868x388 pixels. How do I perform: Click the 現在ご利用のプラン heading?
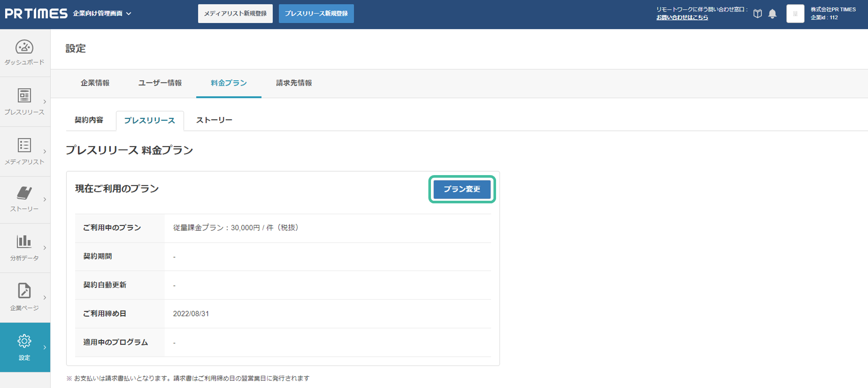coord(117,189)
